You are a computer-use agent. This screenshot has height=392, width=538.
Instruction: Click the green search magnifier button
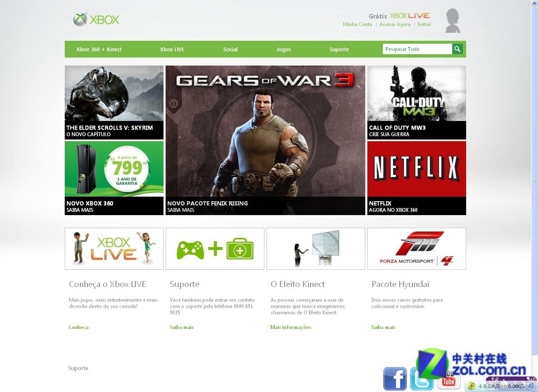pyautogui.click(x=457, y=49)
